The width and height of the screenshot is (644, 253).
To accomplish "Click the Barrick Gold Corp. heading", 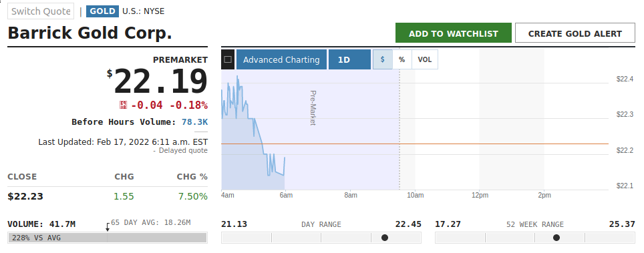I will click(x=90, y=33).
